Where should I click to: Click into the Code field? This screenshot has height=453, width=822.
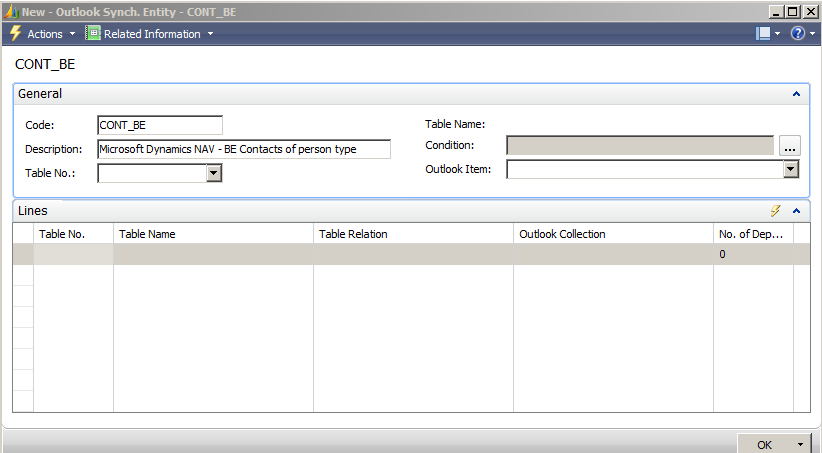pos(159,125)
